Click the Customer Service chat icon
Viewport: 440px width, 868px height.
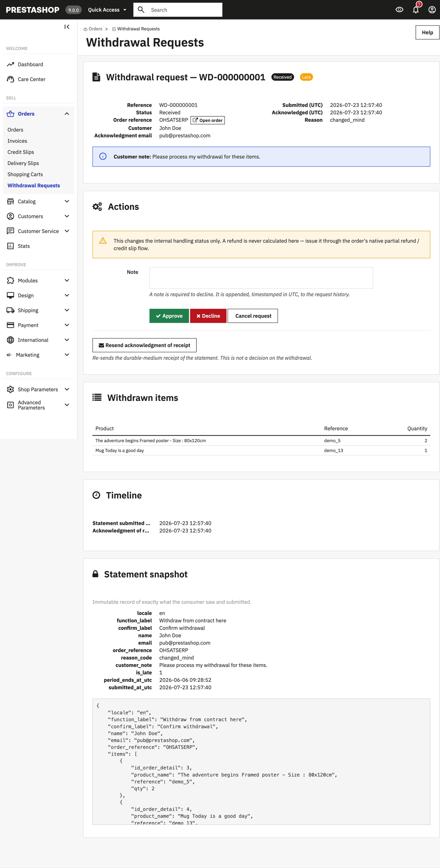pyautogui.click(x=10, y=231)
